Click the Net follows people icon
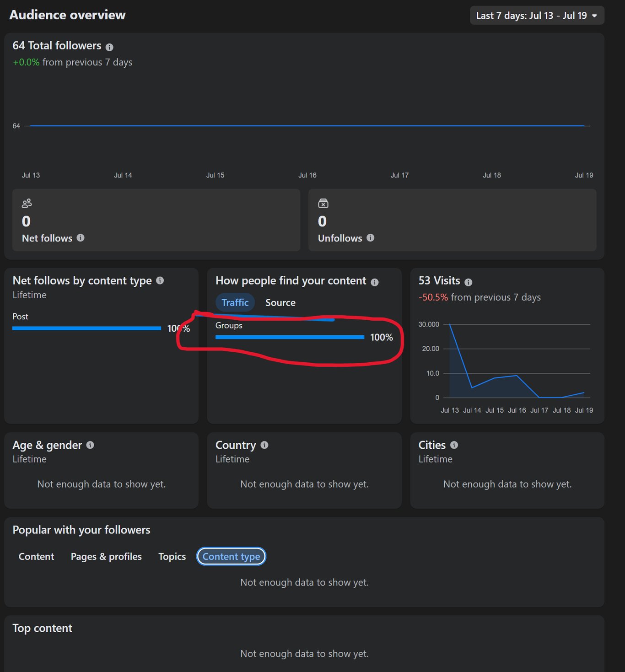Screen dimensions: 625x672 [27, 203]
